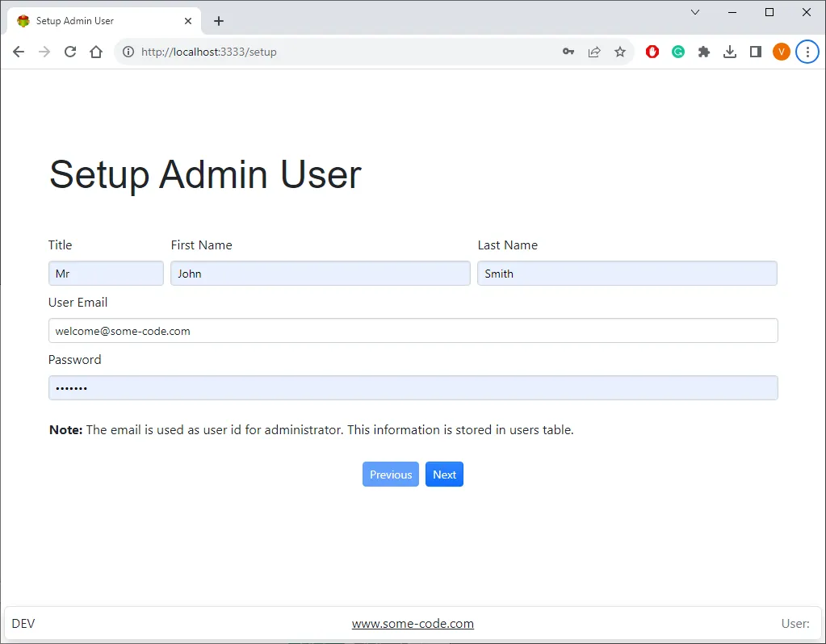View site information via the info icon
826x644 pixels.
pyautogui.click(x=128, y=51)
